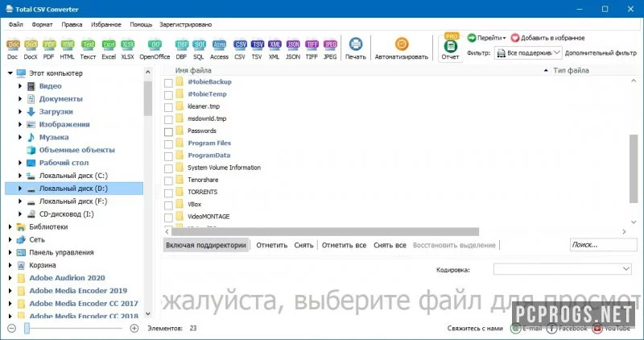Tick the ProgramData checkbox
The width and height of the screenshot is (644, 340).
pyautogui.click(x=168, y=156)
